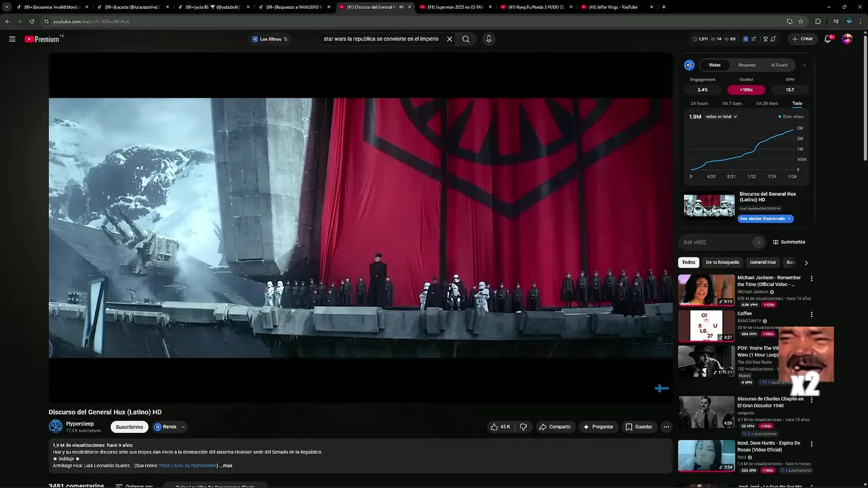Select the 1st 7 days range
Image resolution: width=868 pixels, height=488 pixels.
point(732,104)
